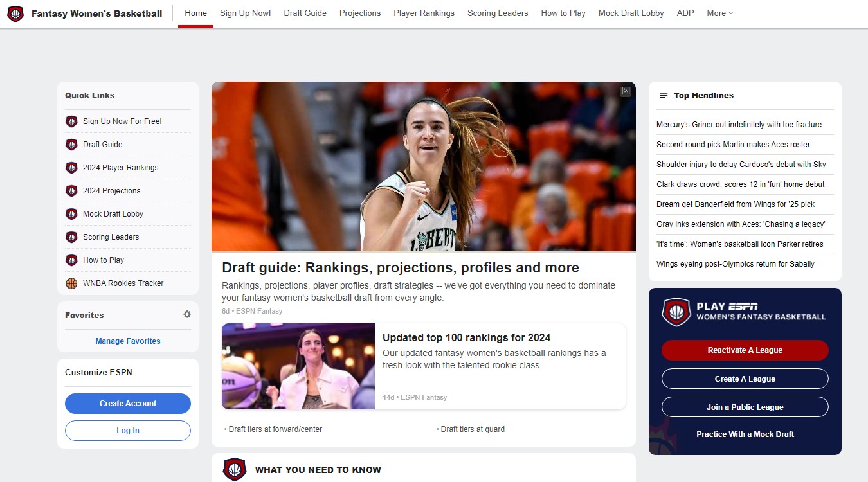This screenshot has width=868, height=482.
Task: Click the shield icon beside Sign Up Now For Free
Action: (71, 121)
